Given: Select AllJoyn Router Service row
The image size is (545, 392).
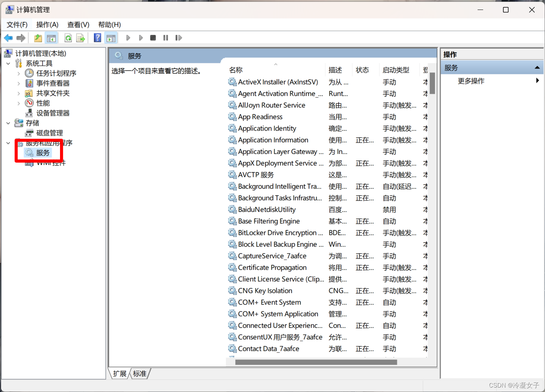Looking at the screenshot, I should (328, 105).
